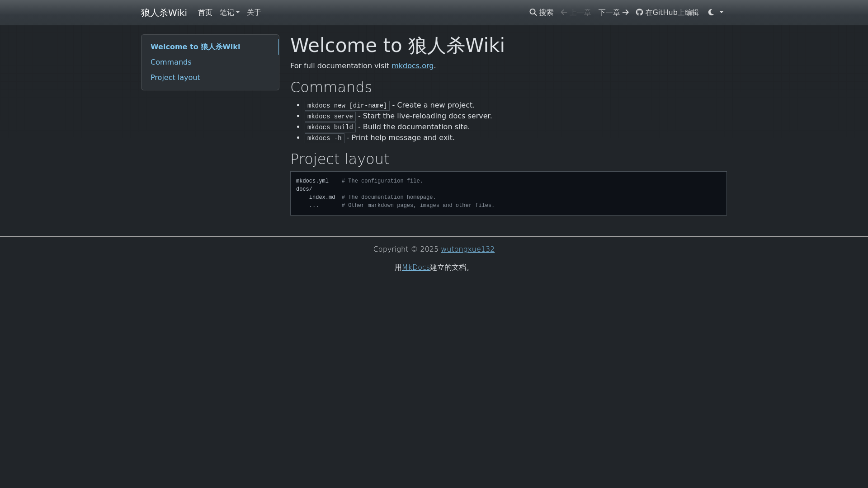868x488 pixels.
Task: Click the 'mkdocs -h' code snippet
Action: (x=325, y=138)
